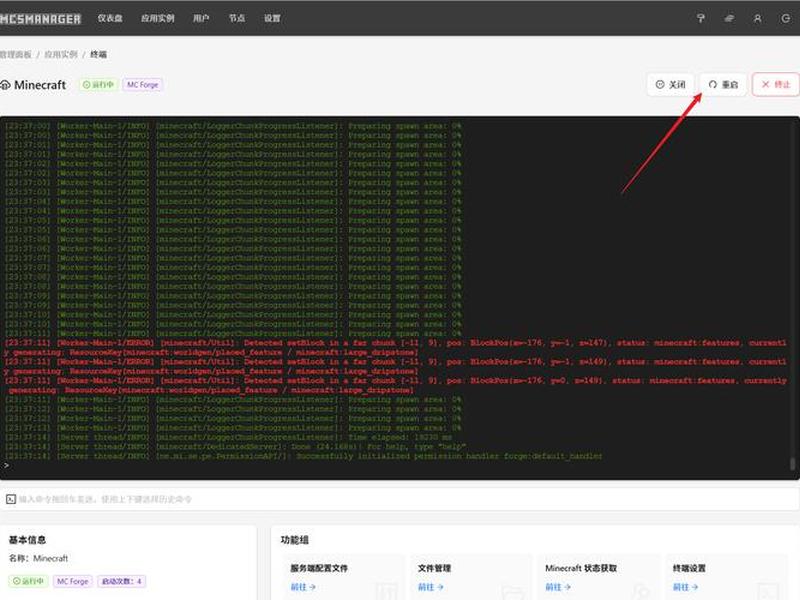Click the layers icon in the top bar
800x600 pixels.
(729, 18)
